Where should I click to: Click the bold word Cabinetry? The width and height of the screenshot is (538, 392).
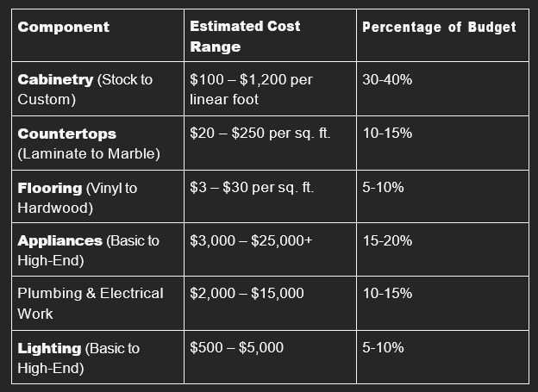55,79
